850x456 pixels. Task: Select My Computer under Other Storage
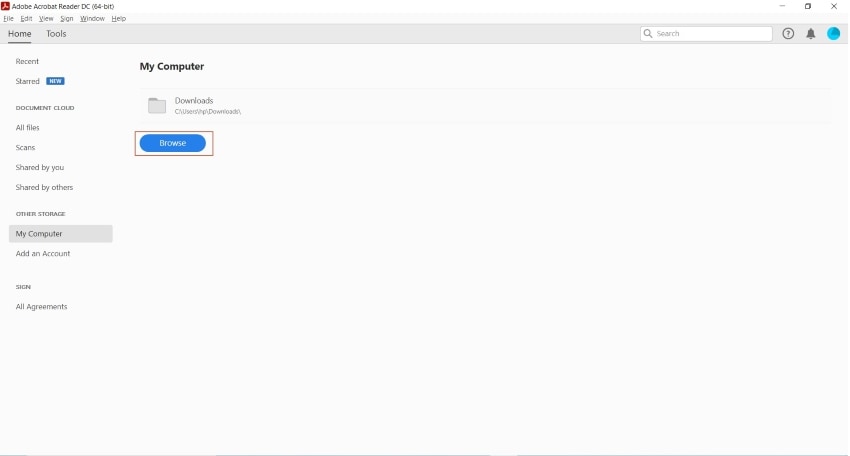tap(61, 234)
